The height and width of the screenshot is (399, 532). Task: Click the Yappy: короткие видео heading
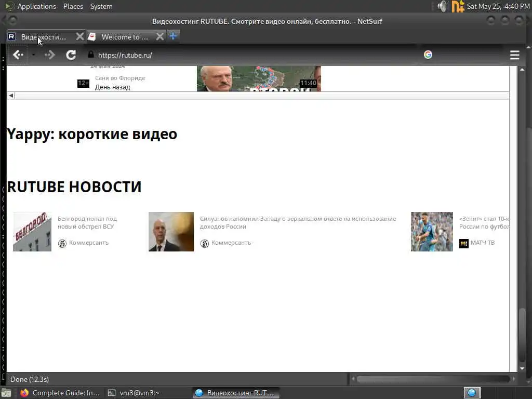tap(91, 134)
